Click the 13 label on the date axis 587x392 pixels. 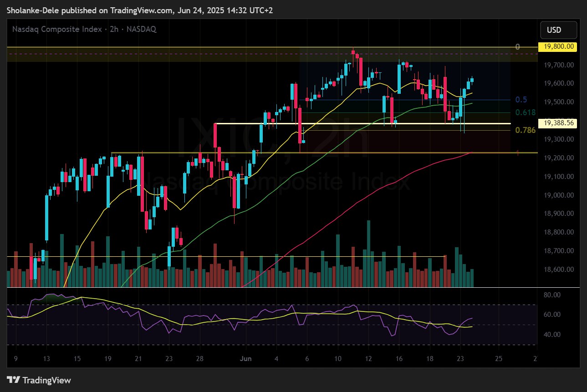[46, 359]
